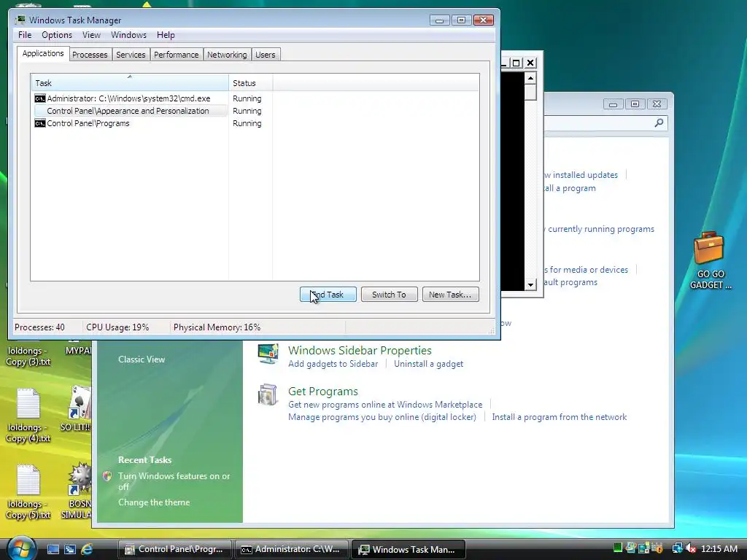Open the View menu in Task Manager
Image resolution: width=747 pixels, height=560 pixels.
pos(91,35)
